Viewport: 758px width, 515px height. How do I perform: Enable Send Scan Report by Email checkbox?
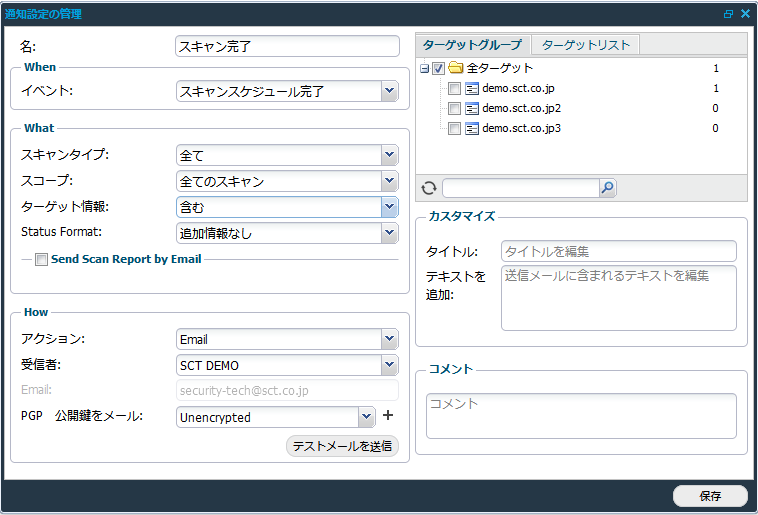coord(41,260)
